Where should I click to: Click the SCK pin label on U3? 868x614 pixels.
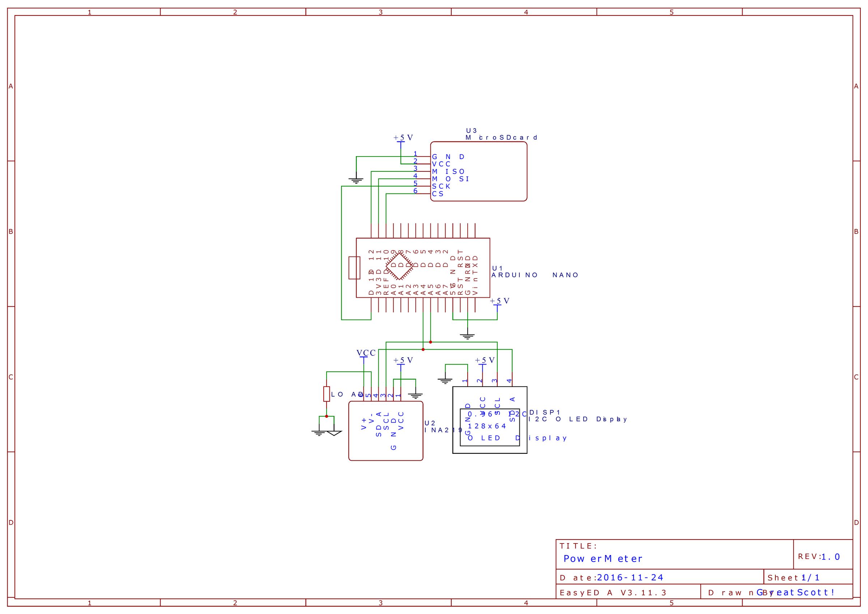[x=441, y=186]
